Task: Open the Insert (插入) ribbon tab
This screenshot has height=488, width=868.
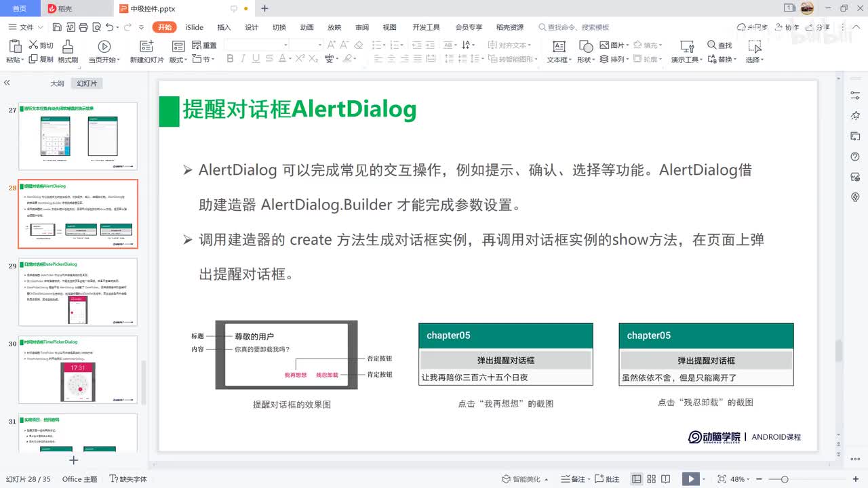Action: (x=224, y=27)
